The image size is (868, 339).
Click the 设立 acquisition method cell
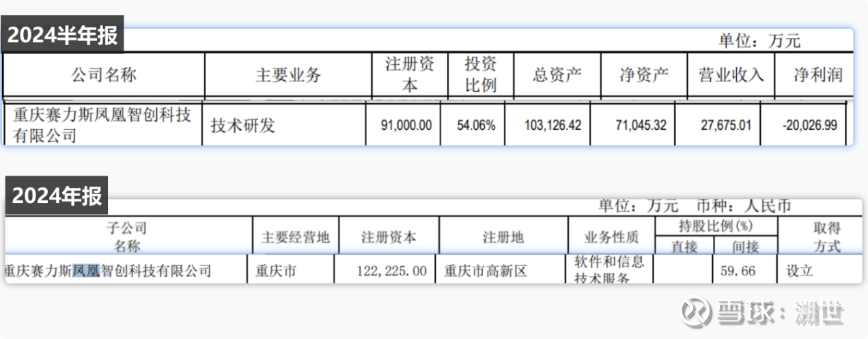pyautogui.click(x=798, y=271)
